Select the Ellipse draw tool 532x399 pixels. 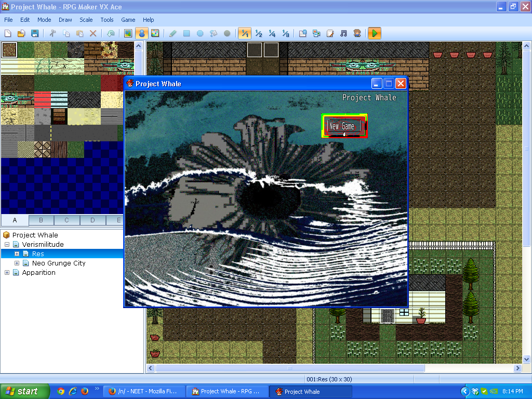(x=200, y=33)
